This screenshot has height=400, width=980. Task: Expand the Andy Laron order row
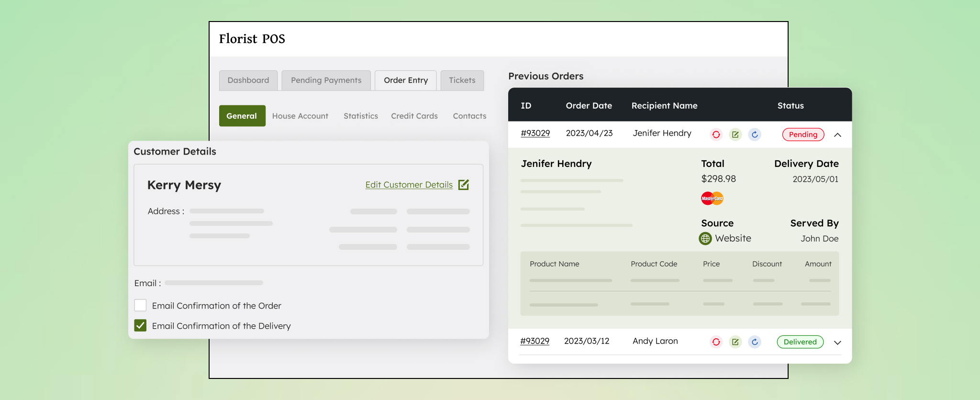click(x=837, y=343)
